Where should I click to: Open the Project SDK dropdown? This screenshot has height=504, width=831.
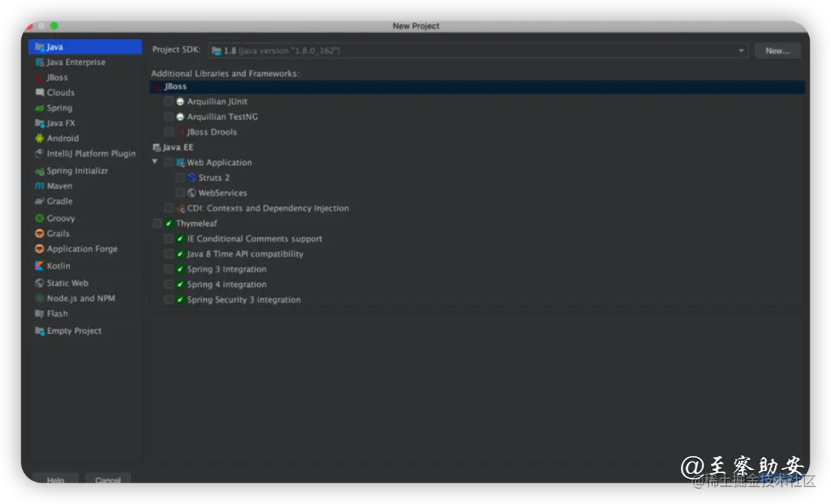478,51
